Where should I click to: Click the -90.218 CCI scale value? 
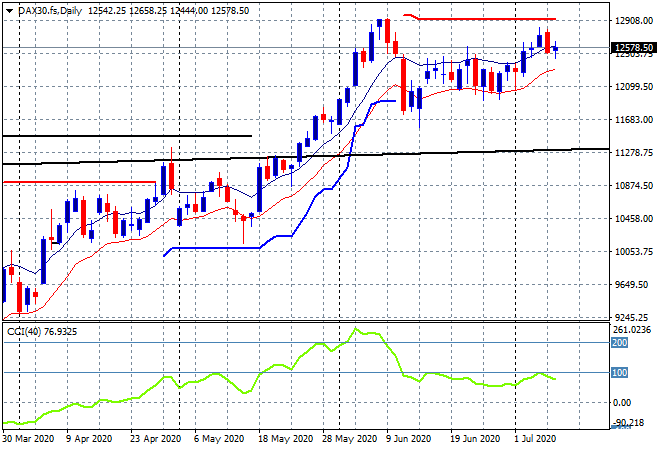coord(628,422)
